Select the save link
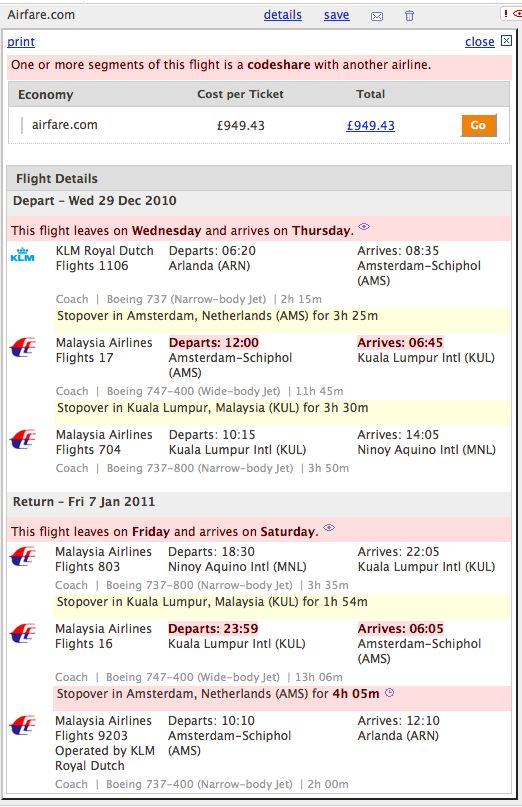Screen dimensions: 522x807 tap(337, 15)
